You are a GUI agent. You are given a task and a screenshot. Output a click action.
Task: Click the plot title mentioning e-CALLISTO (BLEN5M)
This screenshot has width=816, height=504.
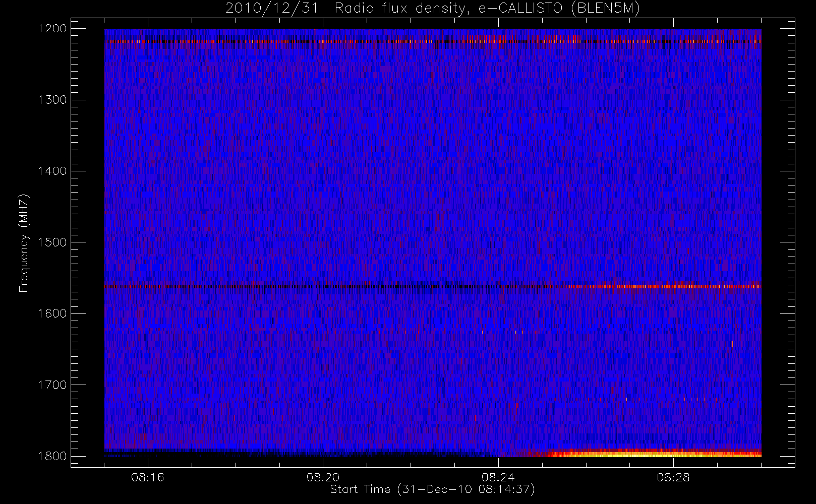point(432,9)
